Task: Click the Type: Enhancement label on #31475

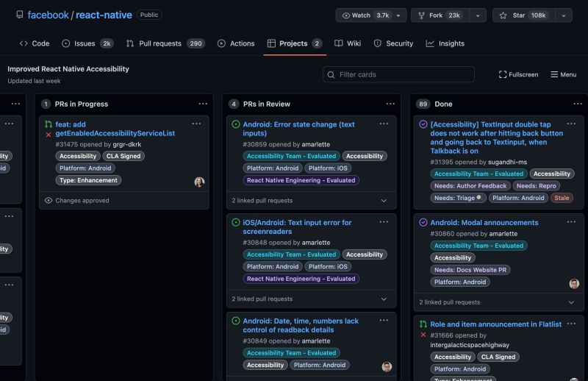Action: pyautogui.click(x=88, y=180)
